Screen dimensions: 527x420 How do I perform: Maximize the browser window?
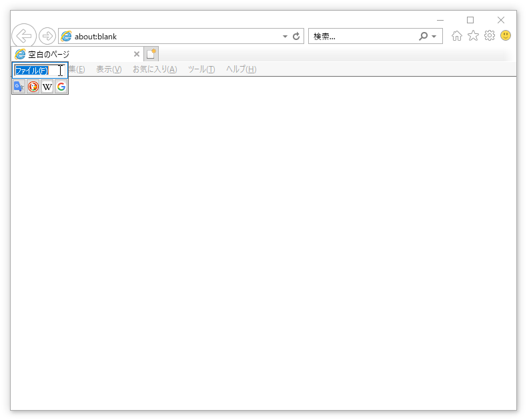[470, 20]
